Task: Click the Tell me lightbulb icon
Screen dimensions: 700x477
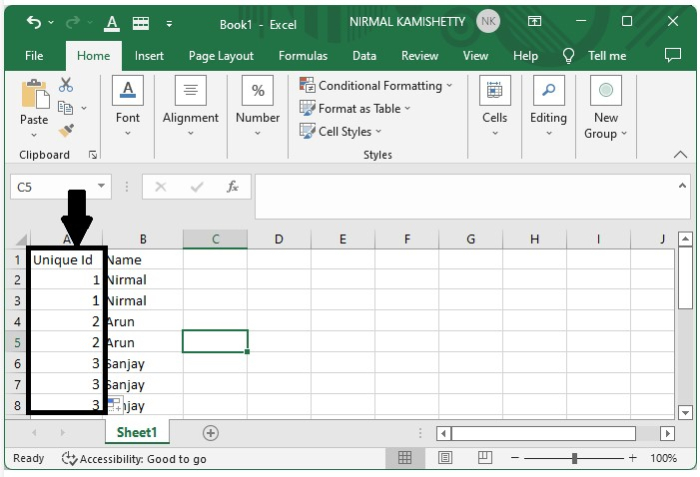Action: (569, 56)
